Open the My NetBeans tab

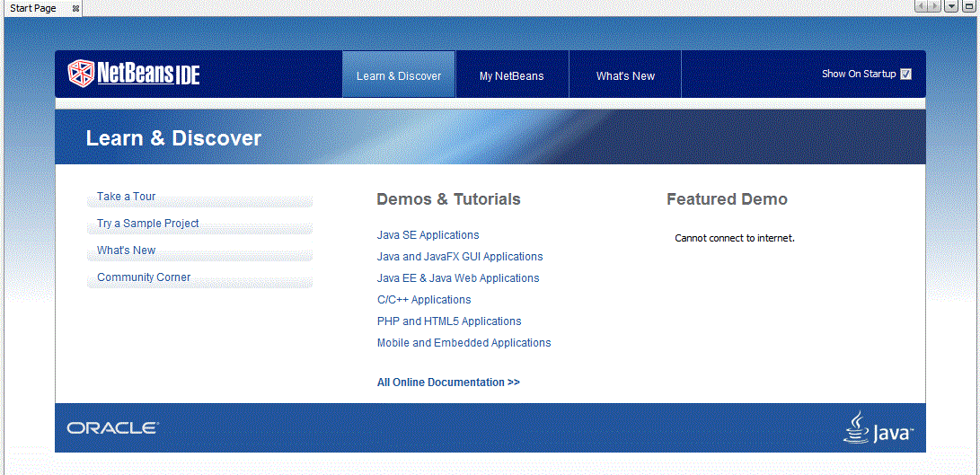(x=512, y=75)
